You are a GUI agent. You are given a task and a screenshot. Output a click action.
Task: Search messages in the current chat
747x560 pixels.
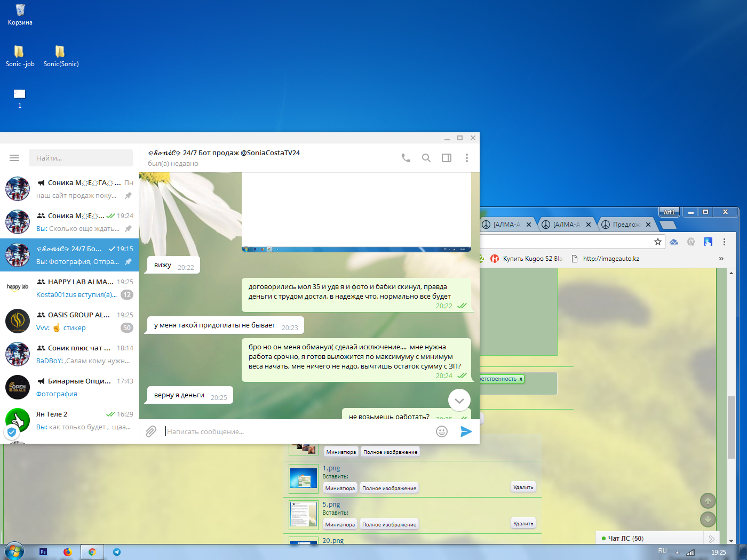click(426, 158)
